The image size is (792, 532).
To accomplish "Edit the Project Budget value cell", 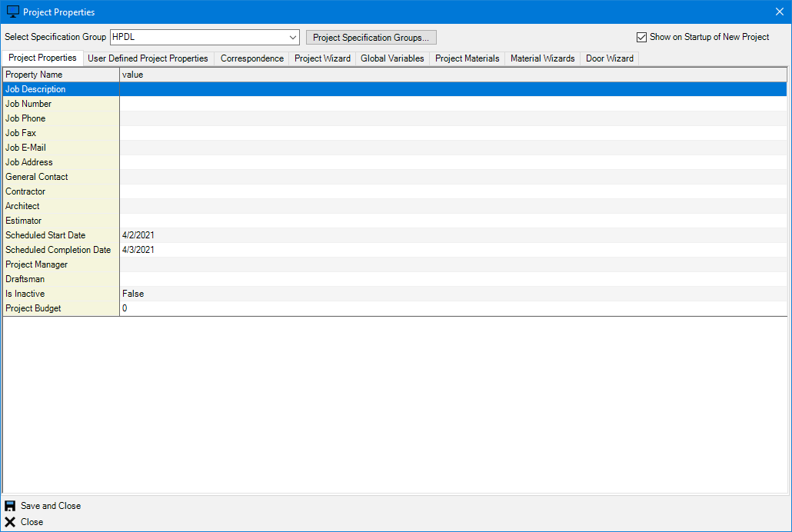I will [452, 308].
